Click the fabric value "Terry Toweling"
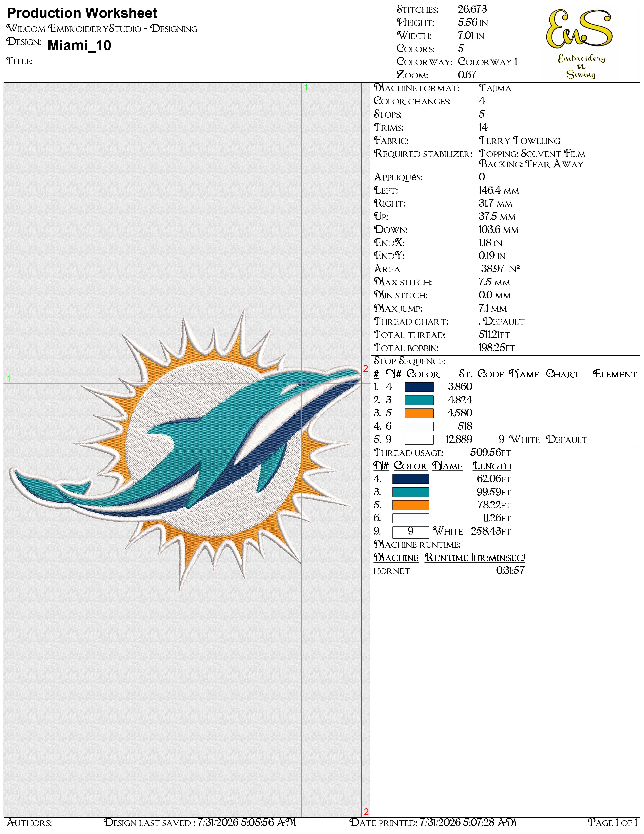This screenshot has height=834, width=644. (x=520, y=141)
